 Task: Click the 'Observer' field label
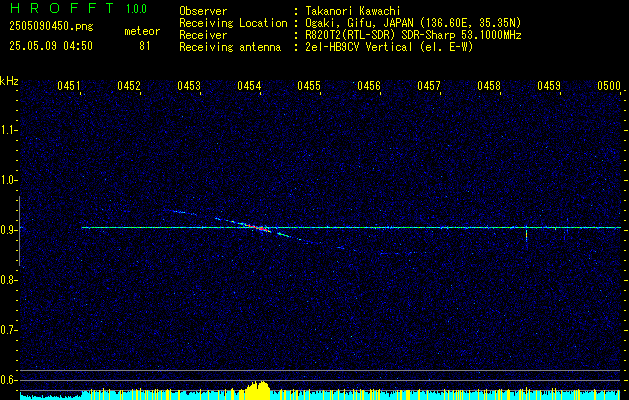(x=203, y=11)
